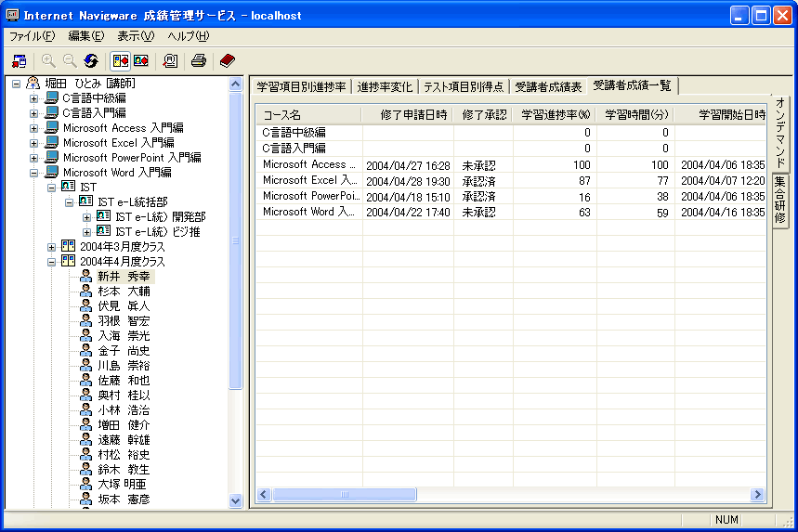This screenshot has height=532, width=798.
Task: Click the tree panel vertical scrollbar thumb
Action: point(235,240)
